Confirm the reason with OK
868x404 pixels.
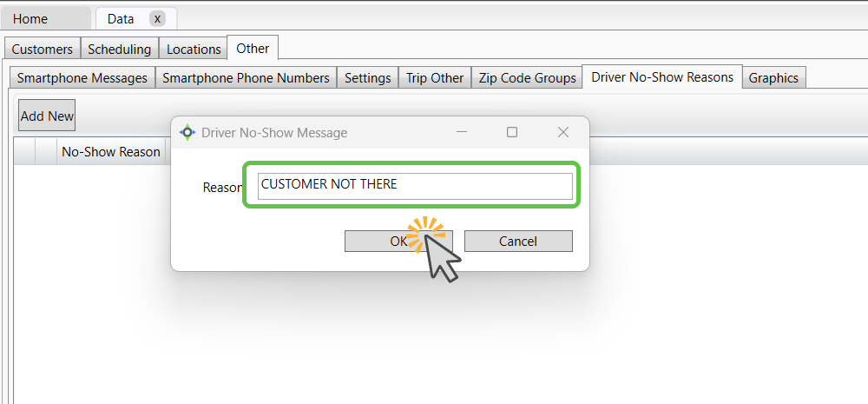(x=398, y=241)
